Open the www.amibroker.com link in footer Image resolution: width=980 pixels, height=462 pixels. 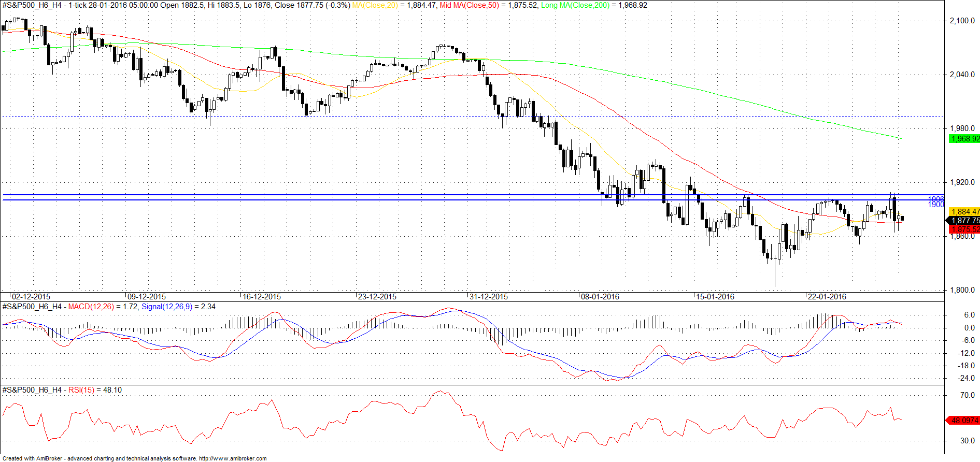pyautogui.click(x=233, y=458)
